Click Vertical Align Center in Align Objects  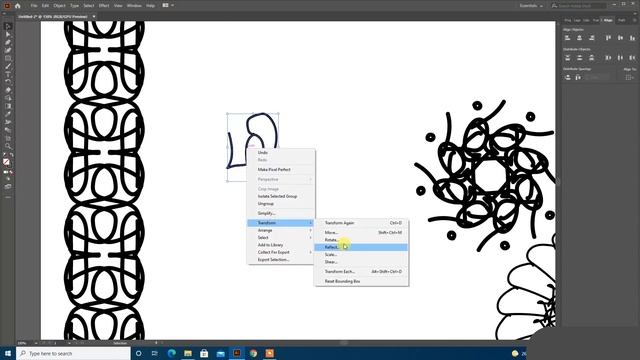click(x=620, y=38)
